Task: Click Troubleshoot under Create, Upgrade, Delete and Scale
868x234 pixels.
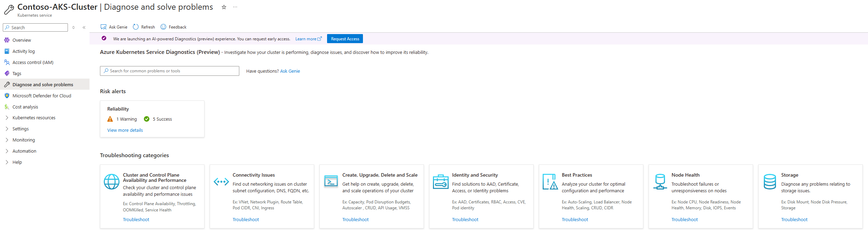Action: 355,219
